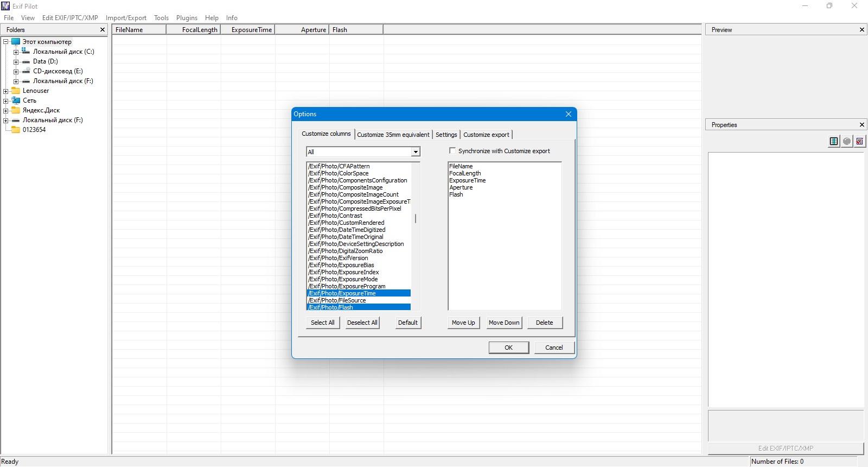Select the Яндекс.Диск folder icon
The width and height of the screenshot is (868, 467).
coord(16,110)
